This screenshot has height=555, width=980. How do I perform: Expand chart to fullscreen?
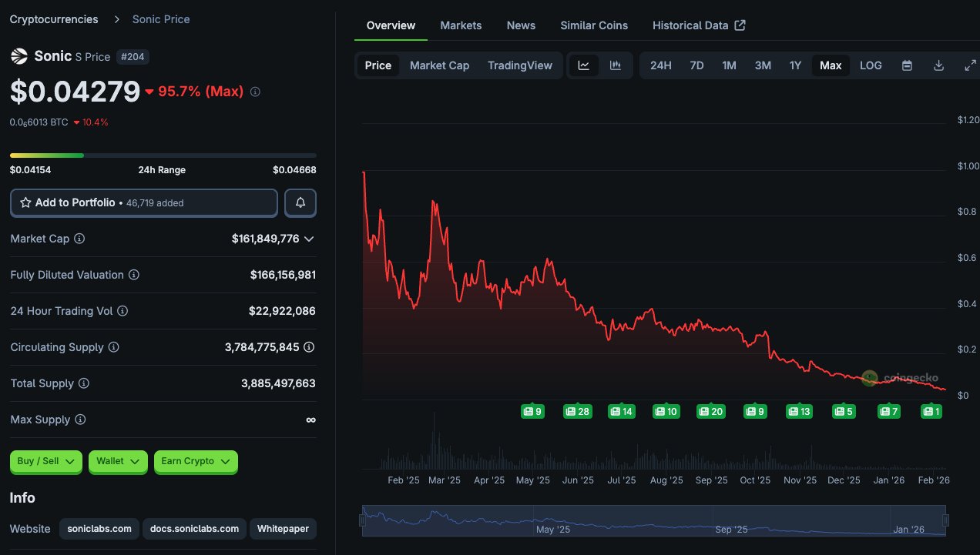pyautogui.click(x=970, y=65)
